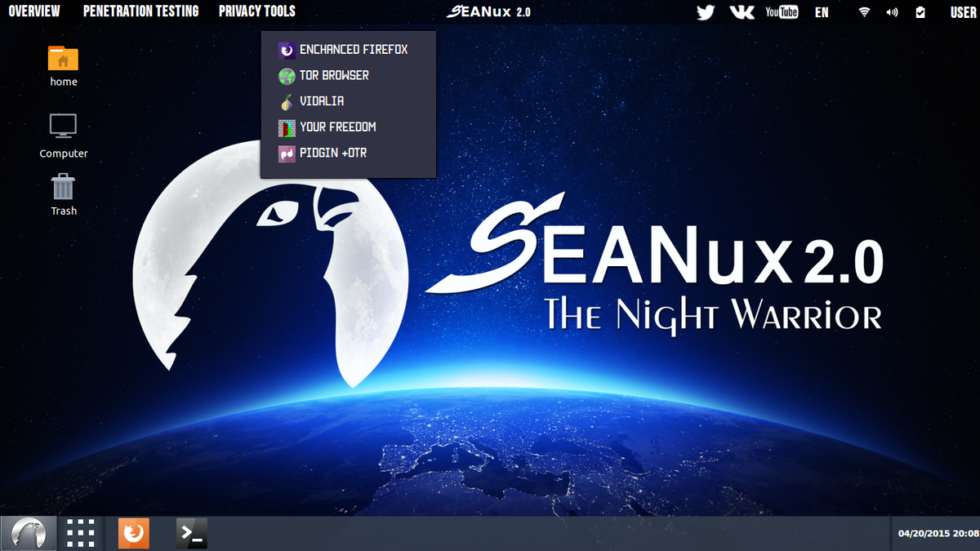The width and height of the screenshot is (980, 551).
Task: Open the battery status indicator
Action: coord(920,12)
